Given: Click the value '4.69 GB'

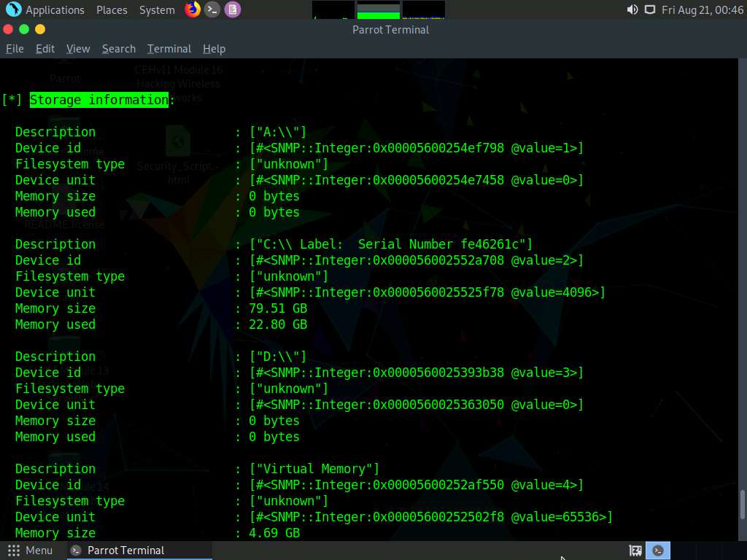Looking at the screenshot, I should [x=274, y=533].
